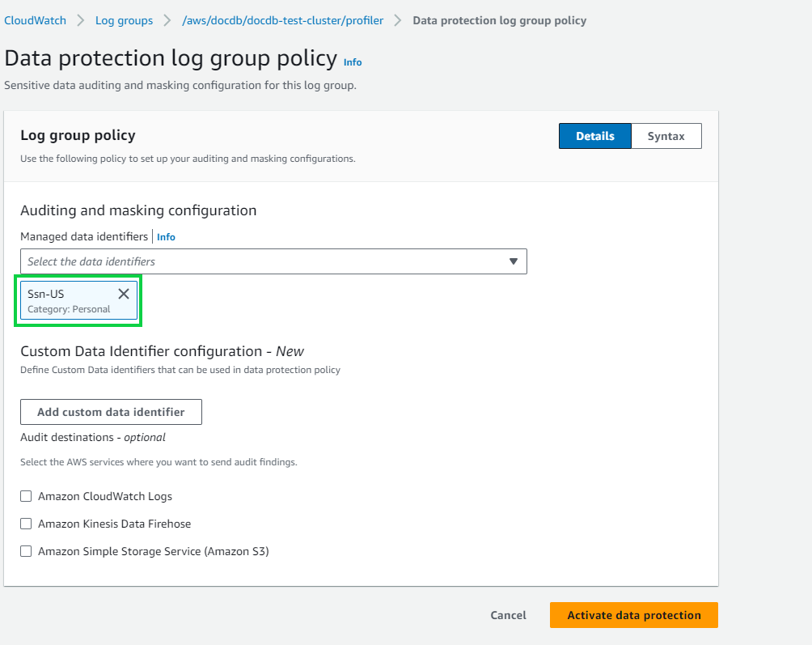This screenshot has width=812, height=645.
Task: Tick the Amazon S3 audit destination checkbox
Action: pyautogui.click(x=26, y=551)
